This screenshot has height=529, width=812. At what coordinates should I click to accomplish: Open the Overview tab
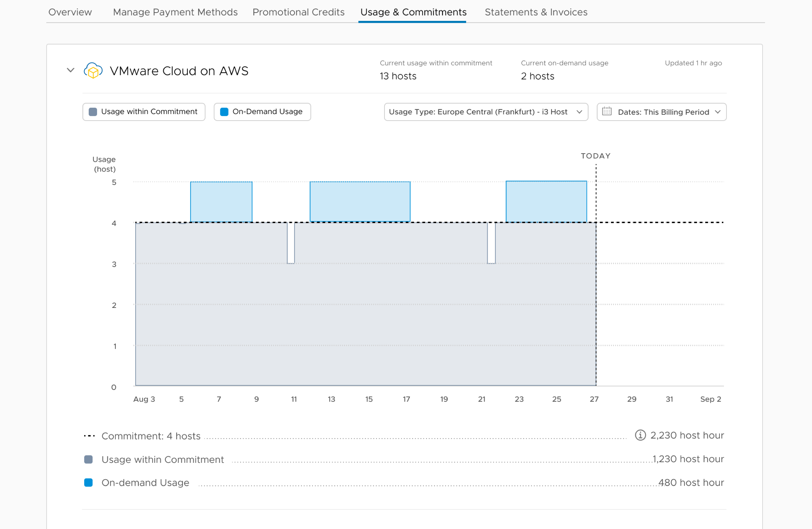(x=70, y=12)
